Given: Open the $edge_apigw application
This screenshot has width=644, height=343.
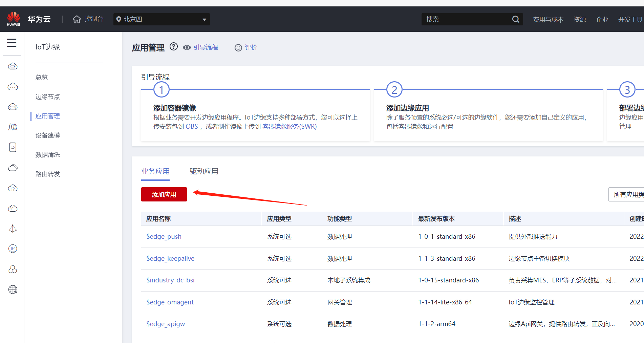Looking at the screenshot, I should point(166,324).
